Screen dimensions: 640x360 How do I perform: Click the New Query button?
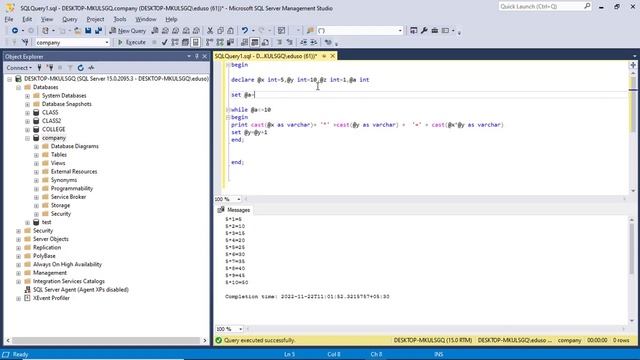[x=127, y=31]
